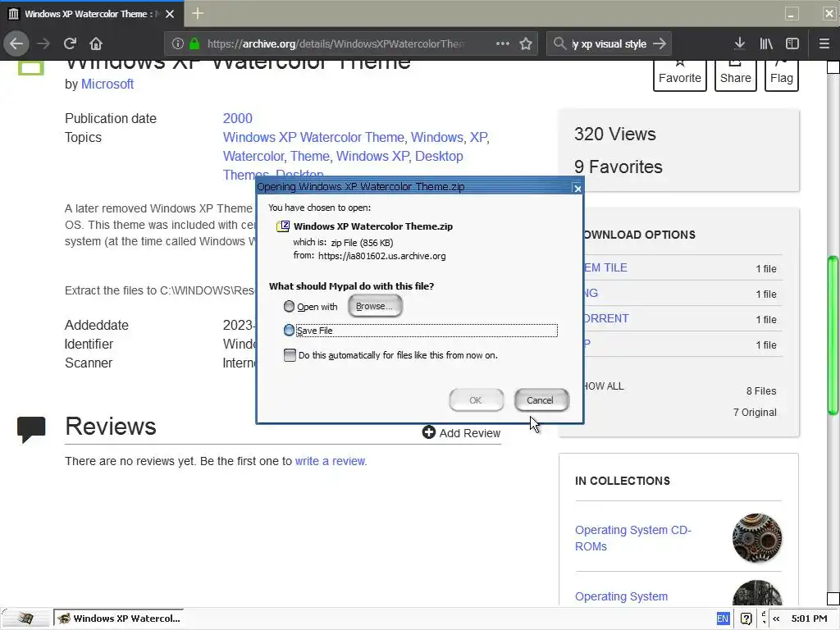Open the Operating System collection link
This screenshot has height=630, width=840.
point(622,596)
